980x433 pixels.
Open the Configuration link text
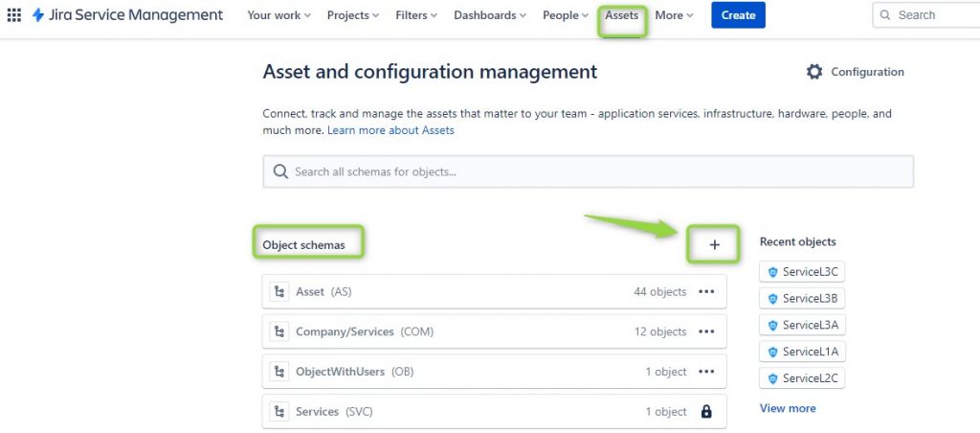[867, 72]
